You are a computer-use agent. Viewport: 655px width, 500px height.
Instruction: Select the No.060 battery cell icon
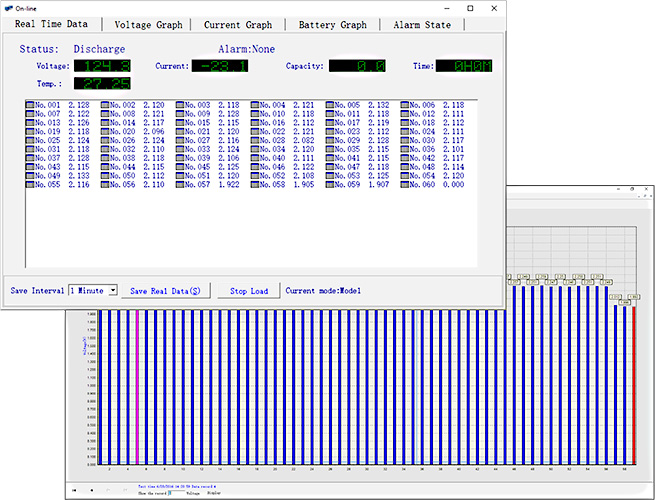point(406,185)
